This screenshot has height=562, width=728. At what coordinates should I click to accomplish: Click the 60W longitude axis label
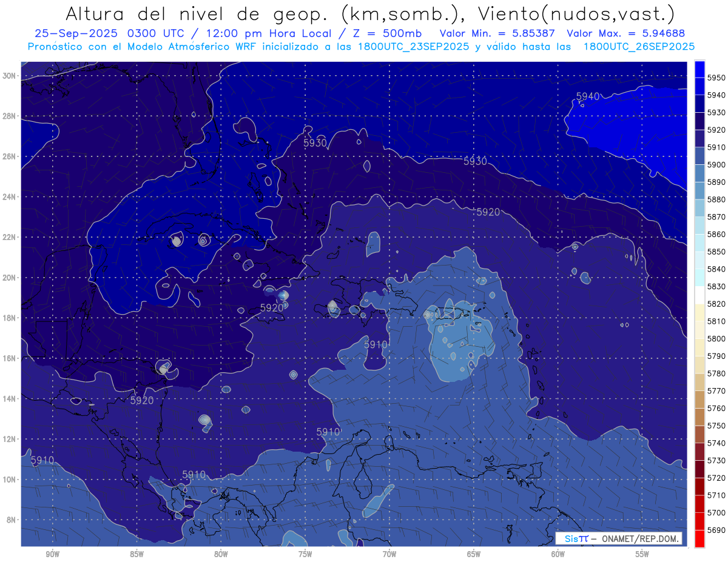[x=558, y=554]
